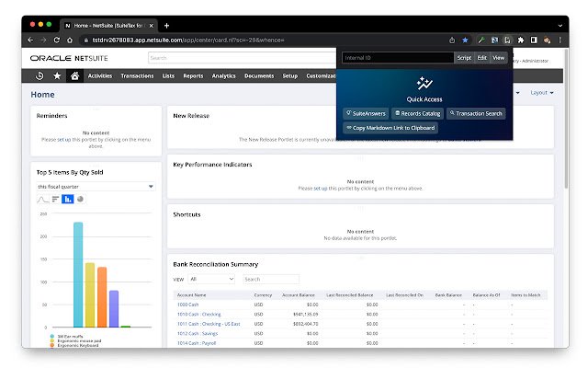
Task: Open the Reports menu
Action: [x=193, y=75]
